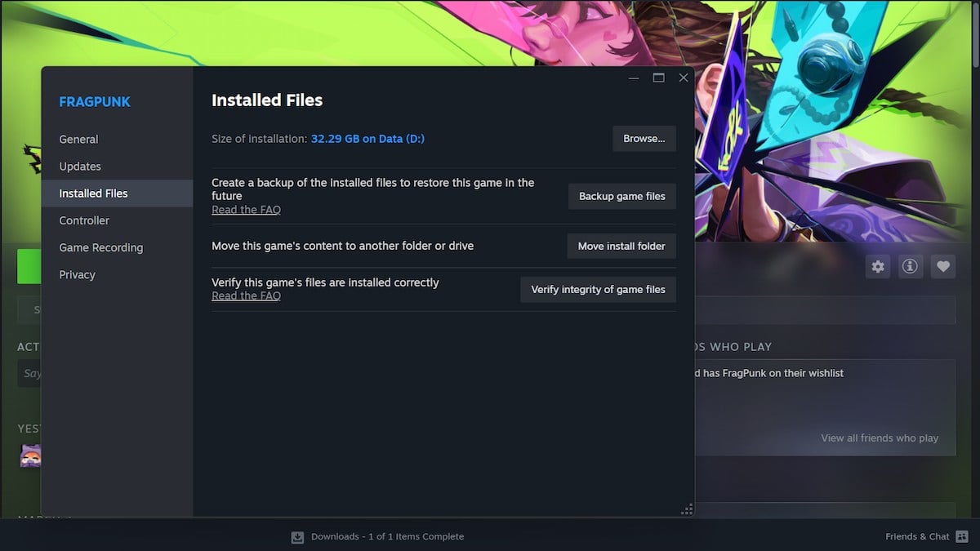Open the game settings gear icon
Image resolution: width=980 pixels, height=551 pixels.
[877, 266]
